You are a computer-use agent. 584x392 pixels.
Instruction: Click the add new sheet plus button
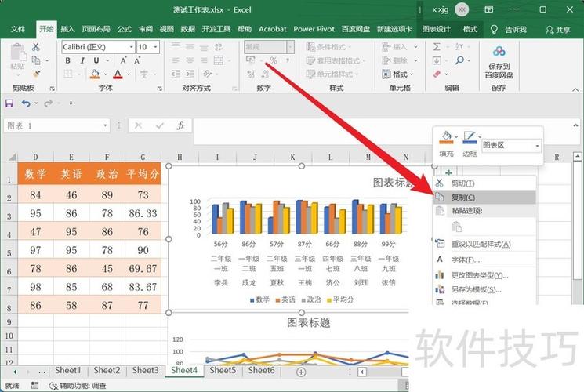coord(301,372)
